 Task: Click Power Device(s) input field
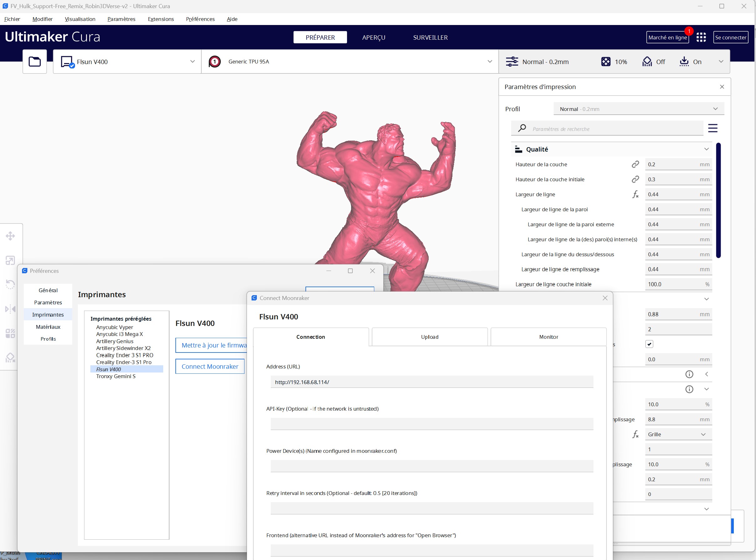click(x=432, y=466)
